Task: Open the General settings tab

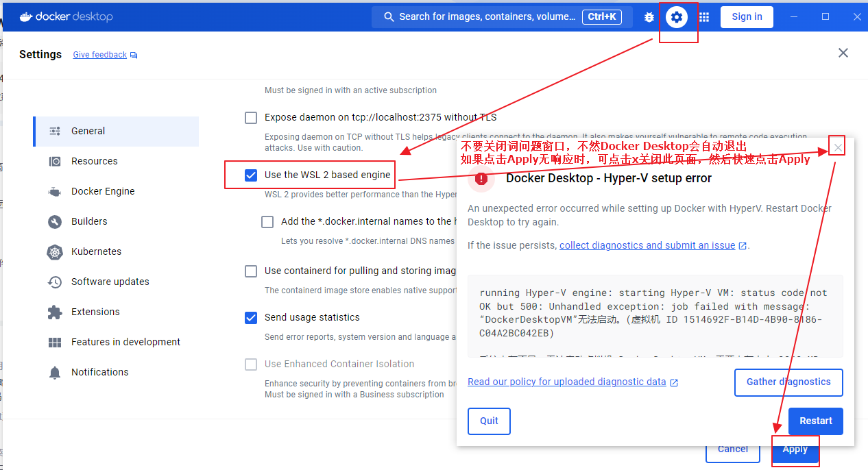Action: [116, 131]
